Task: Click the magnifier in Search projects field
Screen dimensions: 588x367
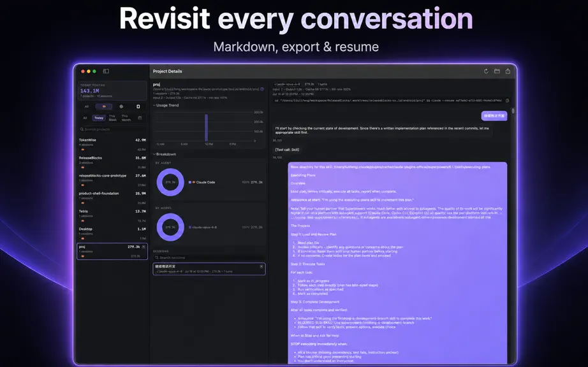Action: pos(82,129)
